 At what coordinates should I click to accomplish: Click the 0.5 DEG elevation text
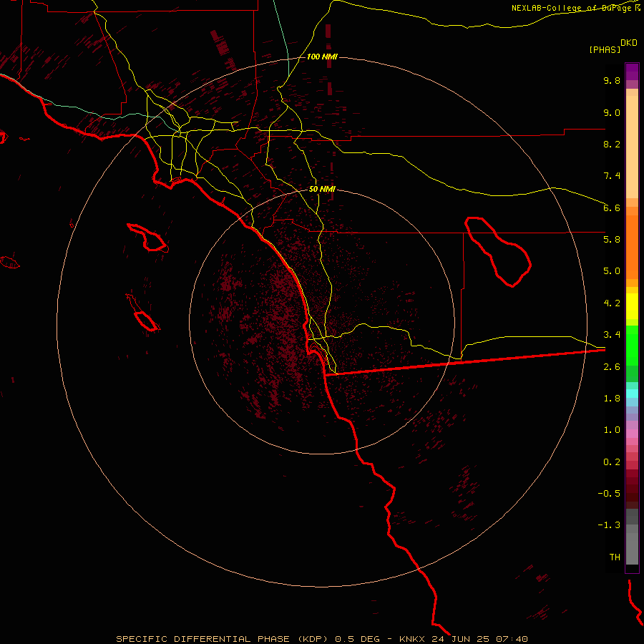[359, 639]
